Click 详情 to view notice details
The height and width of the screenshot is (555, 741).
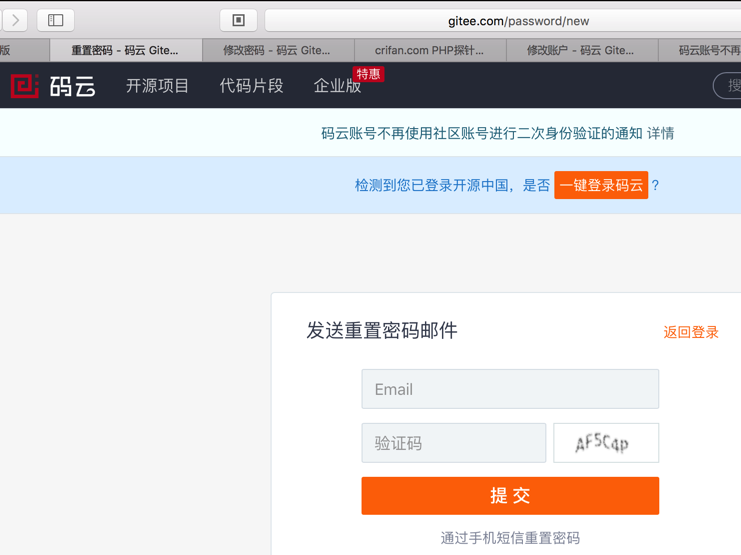[661, 133]
